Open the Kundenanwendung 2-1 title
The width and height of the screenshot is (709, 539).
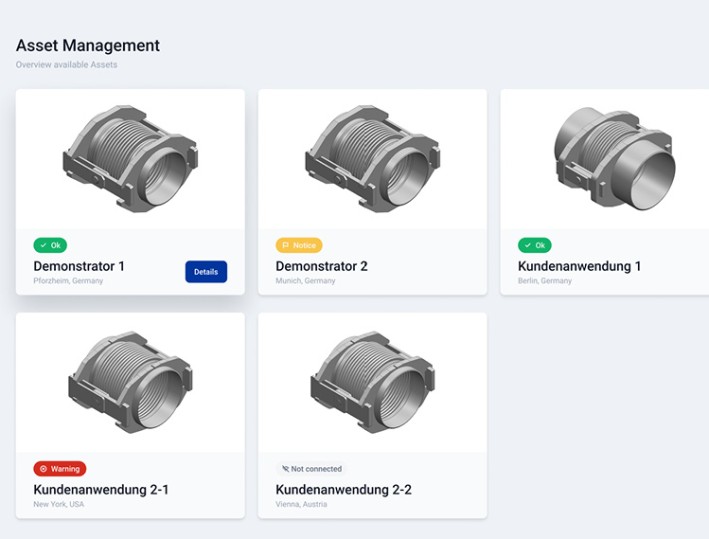(x=101, y=489)
